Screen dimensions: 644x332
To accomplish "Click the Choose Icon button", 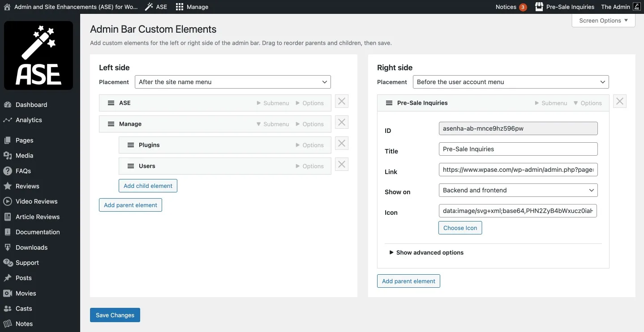I will 460,228.
